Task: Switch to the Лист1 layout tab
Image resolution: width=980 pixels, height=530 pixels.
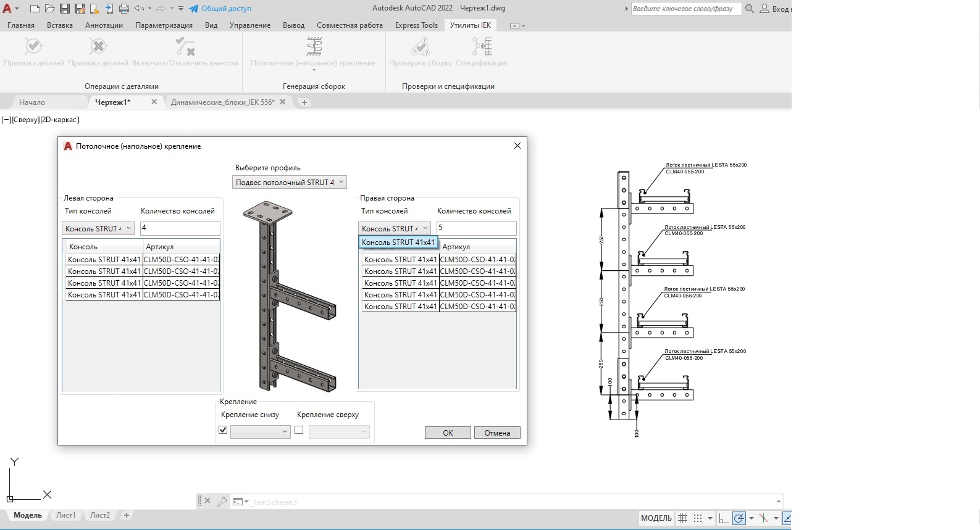Action: 66,515
